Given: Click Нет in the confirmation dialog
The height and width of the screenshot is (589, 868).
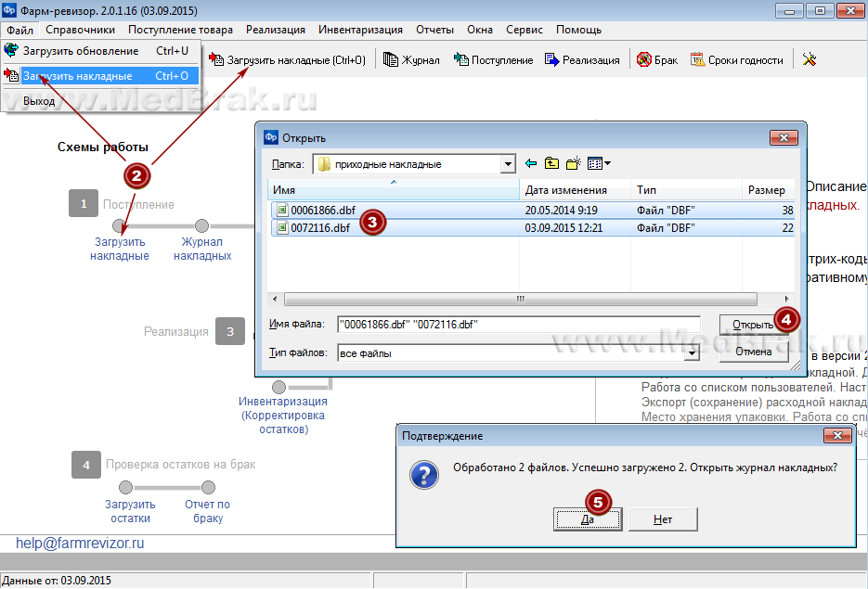Looking at the screenshot, I should tap(663, 519).
